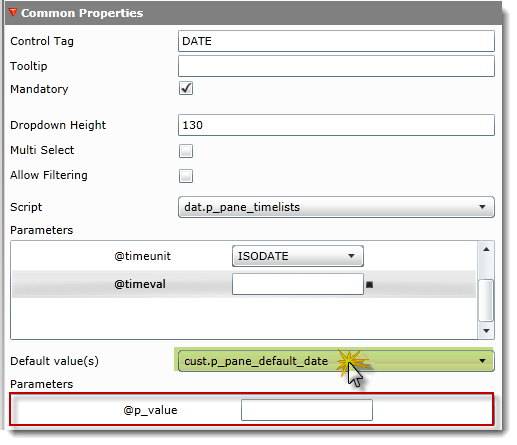517x445 pixels.
Task: Click the parameters list scroll down arrow
Action: (x=486, y=331)
